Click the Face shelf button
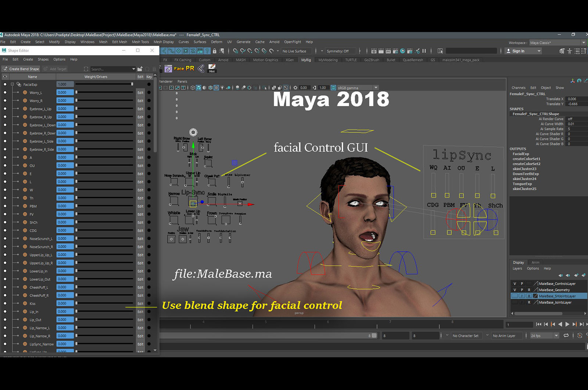Viewport: 588px width, 390px height. (x=179, y=69)
